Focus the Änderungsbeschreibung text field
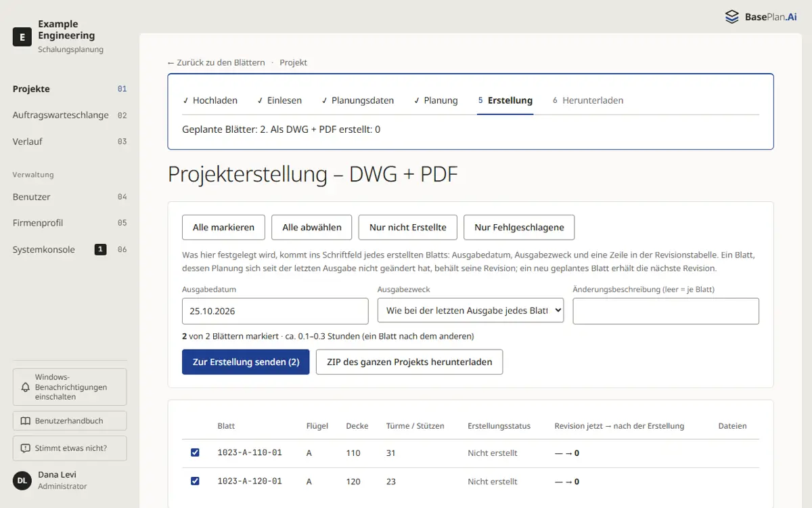The height and width of the screenshot is (508, 812). coord(666,311)
